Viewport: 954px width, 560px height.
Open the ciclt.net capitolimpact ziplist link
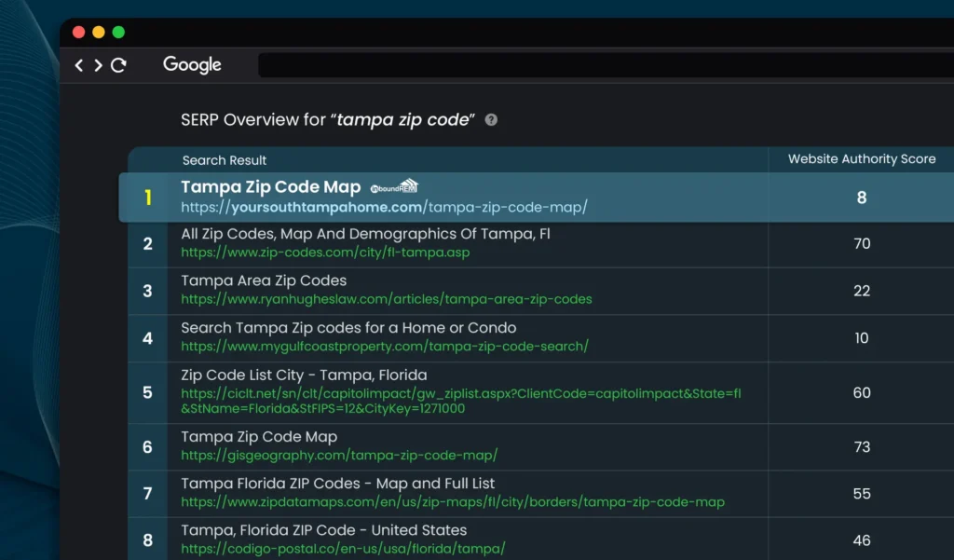tap(460, 401)
